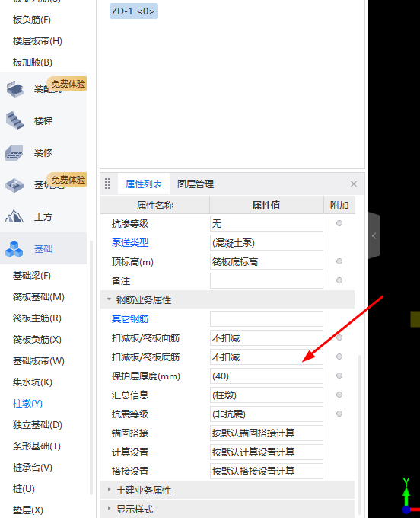This screenshot has height=518, width=420.
Task: Click the 属性值 column header
Action: [266, 205]
